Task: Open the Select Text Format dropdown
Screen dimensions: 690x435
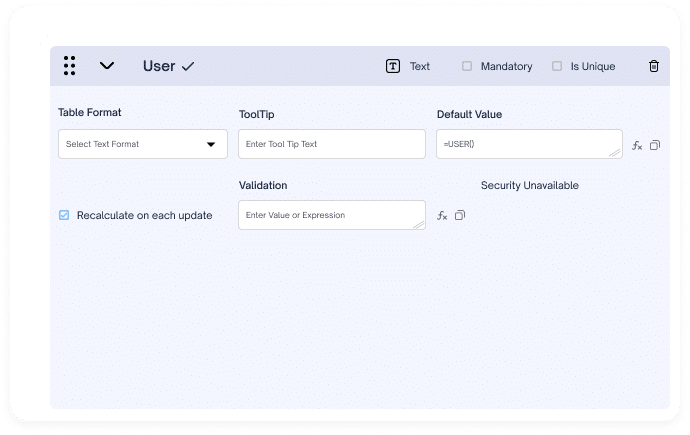Action: (143, 144)
